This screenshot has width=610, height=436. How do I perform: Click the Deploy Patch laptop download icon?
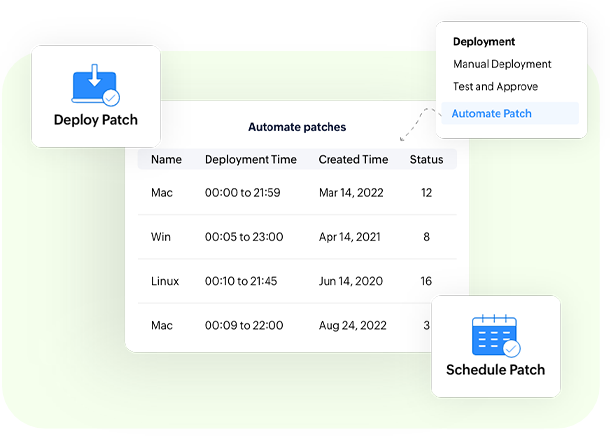tap(95, 85)
